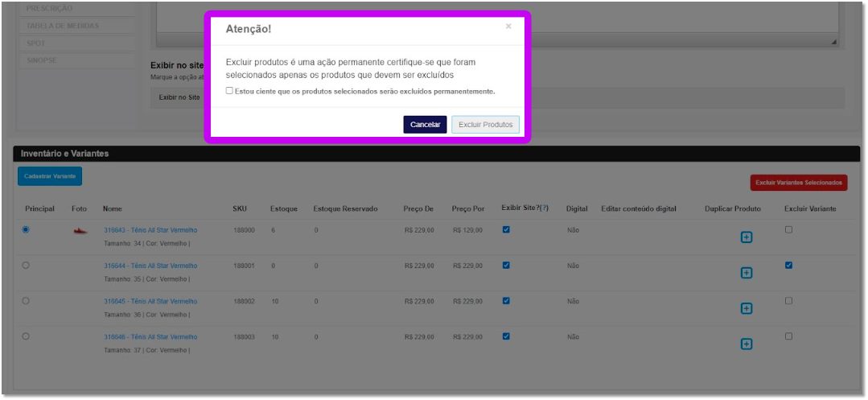Select Principal radio for SKU 188002

tap(26, 301)
